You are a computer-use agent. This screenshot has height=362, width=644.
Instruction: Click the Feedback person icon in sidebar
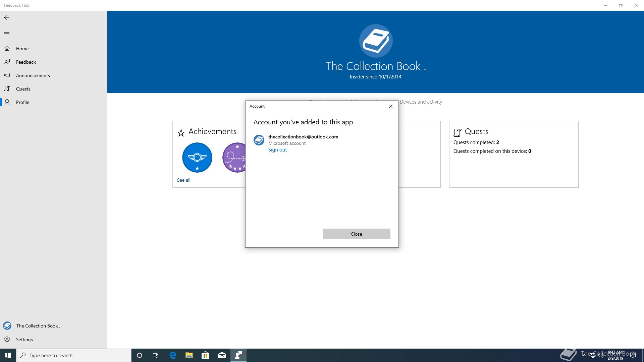7,62
